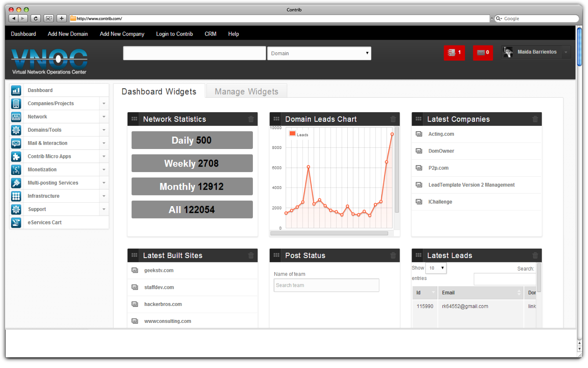
Task: Click the Search team input field
Action: tap(326, 285)
